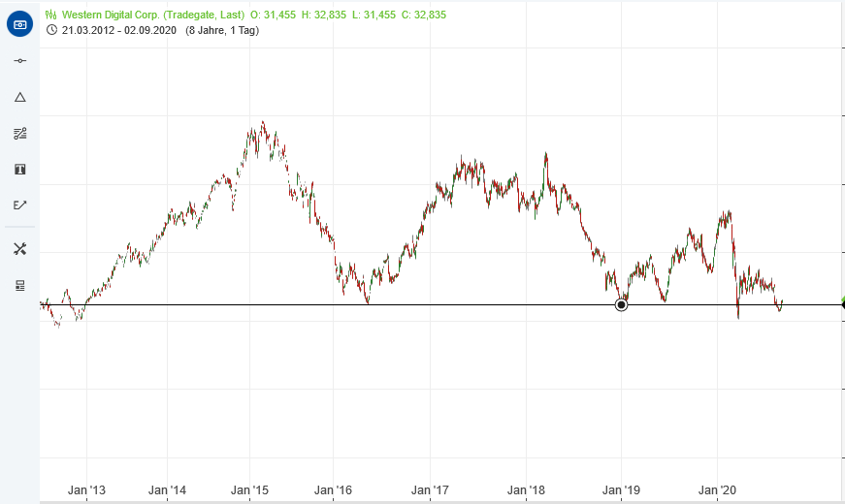Select the blue cursor/crosshair tool button
Viewport: 845px width, 504px height.
(x=20, y=24)
